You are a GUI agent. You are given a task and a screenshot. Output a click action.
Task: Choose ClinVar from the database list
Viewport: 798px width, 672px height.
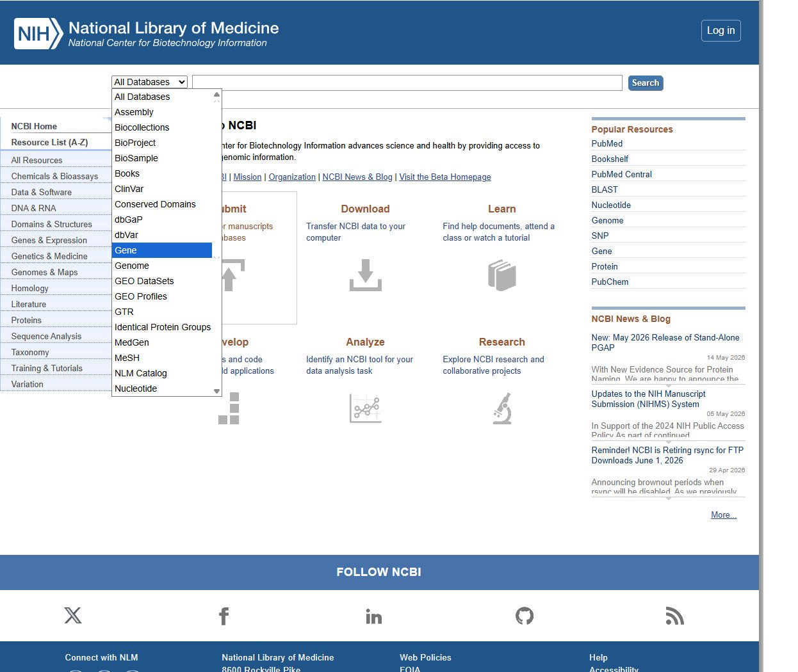coord(161,189)
